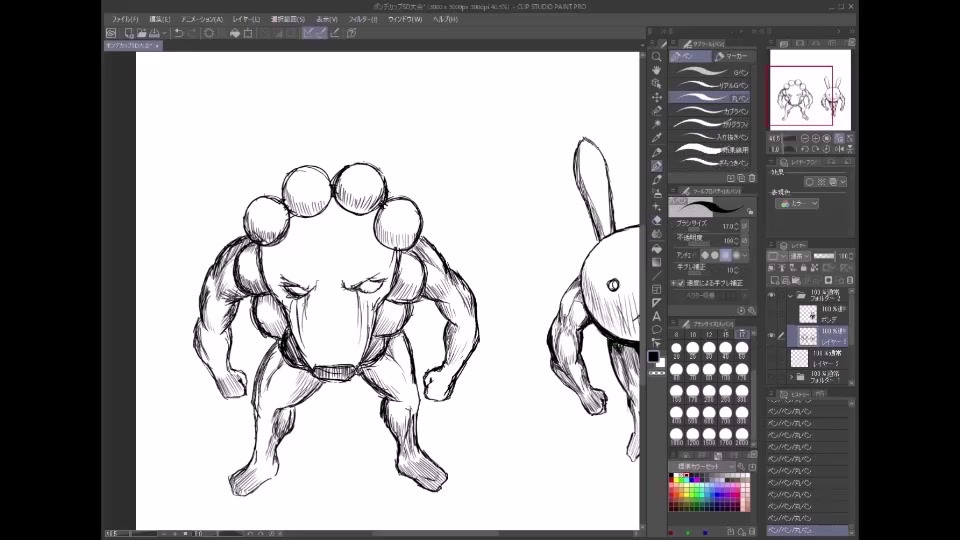Viewport: 960px width, 540px height.
Task: Select the ボンデ layer thumbnail
Action: [808, 314]
